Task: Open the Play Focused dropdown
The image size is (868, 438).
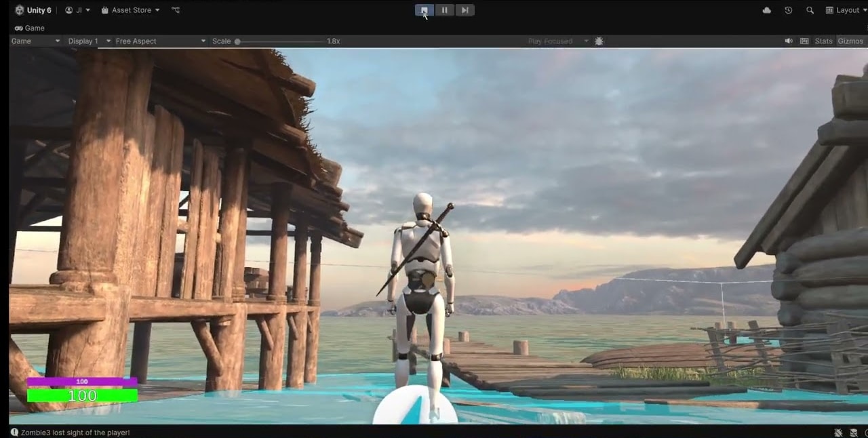Action: 559,41
